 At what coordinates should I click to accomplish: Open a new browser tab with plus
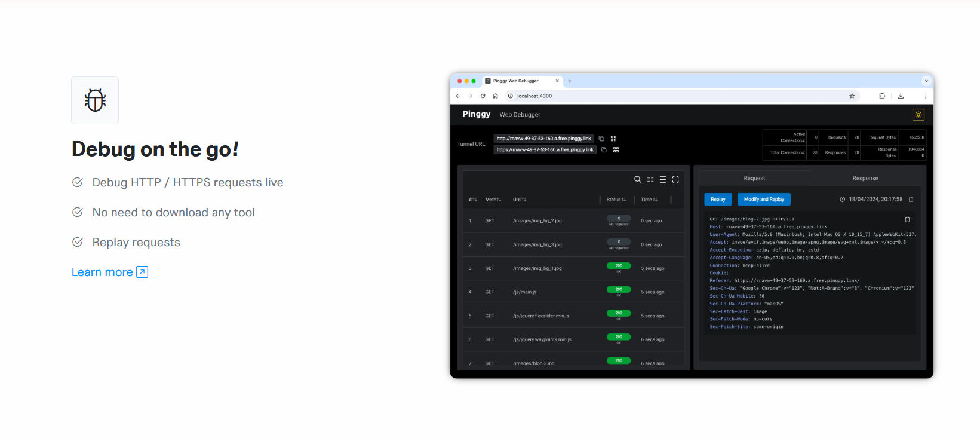click(x=570, y=81)
